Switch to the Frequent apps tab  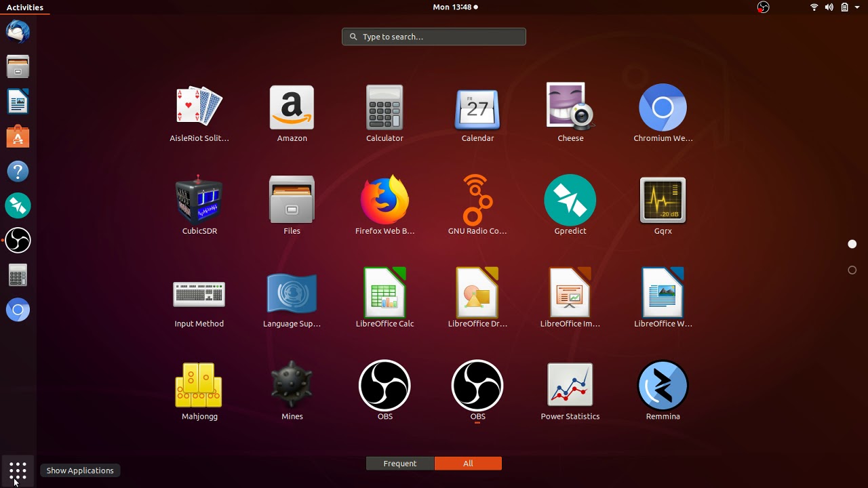[x=400, y=464]
